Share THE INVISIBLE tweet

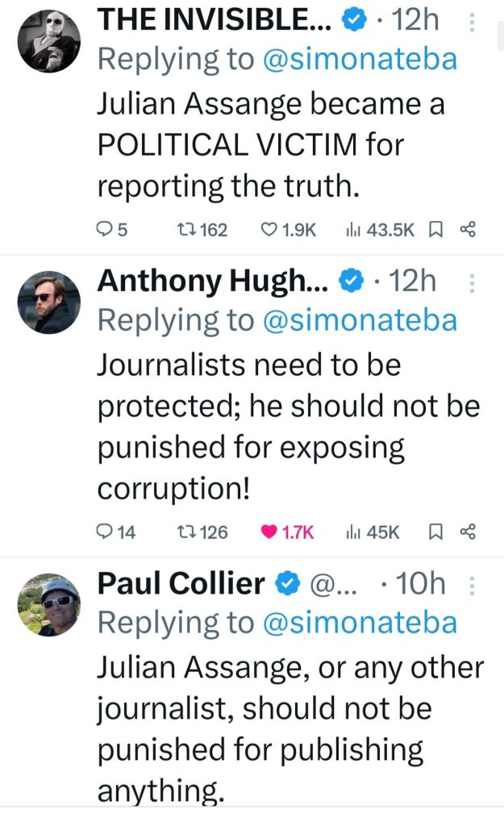[x=469, y=230]
